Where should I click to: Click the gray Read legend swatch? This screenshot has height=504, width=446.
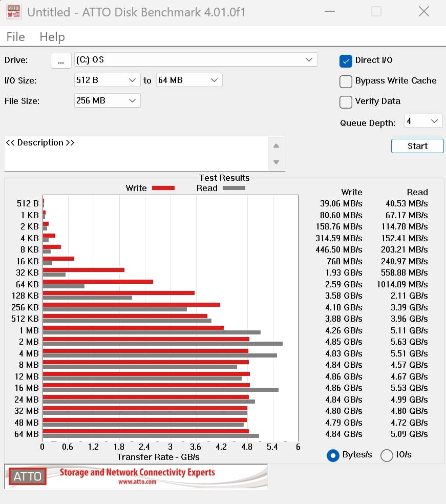click(233, 188)
